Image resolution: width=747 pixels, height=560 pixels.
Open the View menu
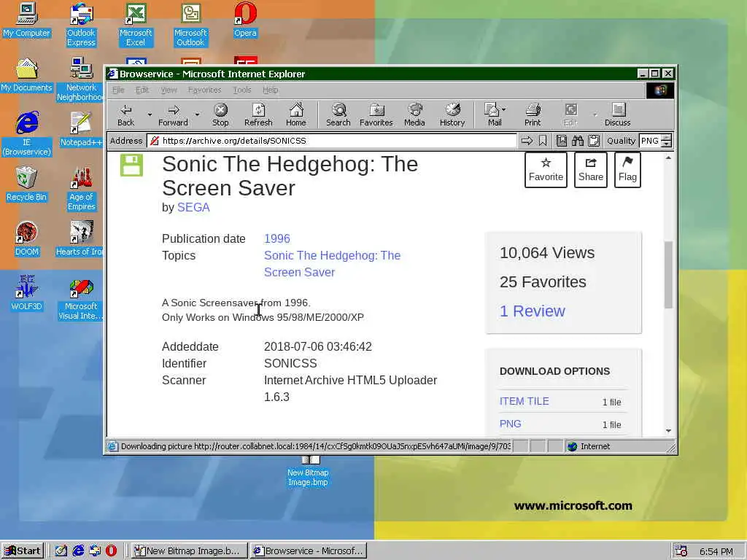point(169,90)
